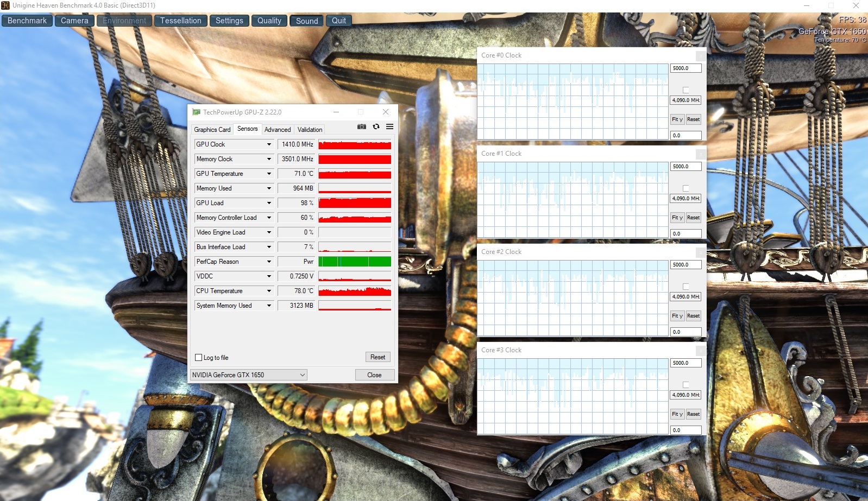Click the green PerfCap Reason graph
Screen dimensions: 868x501
tap(355, 262)
